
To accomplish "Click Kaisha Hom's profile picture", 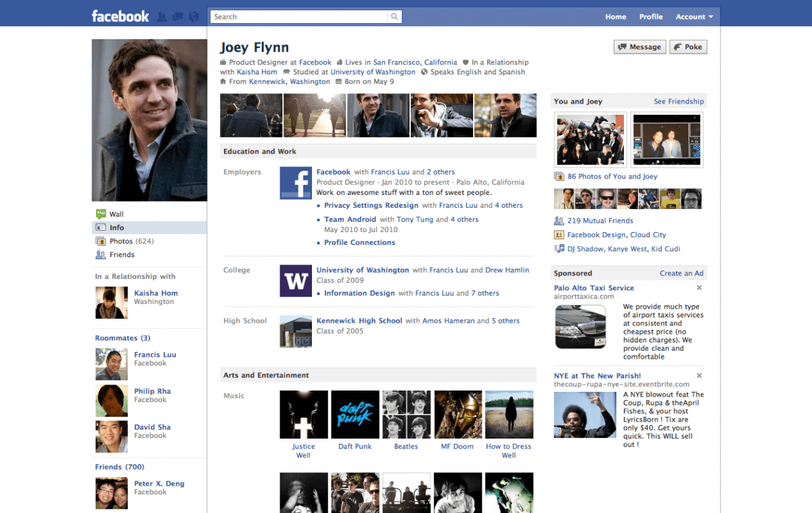I will click(111, 303).
